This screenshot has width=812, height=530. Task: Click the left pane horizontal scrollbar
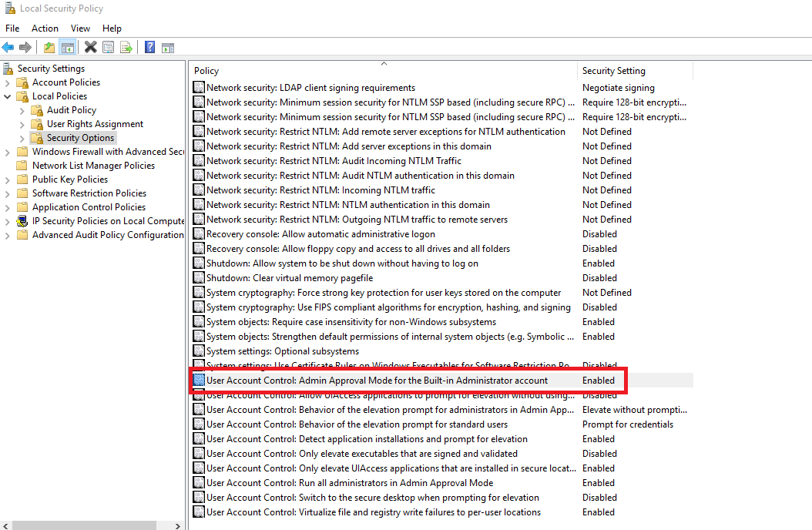point(92,525)
